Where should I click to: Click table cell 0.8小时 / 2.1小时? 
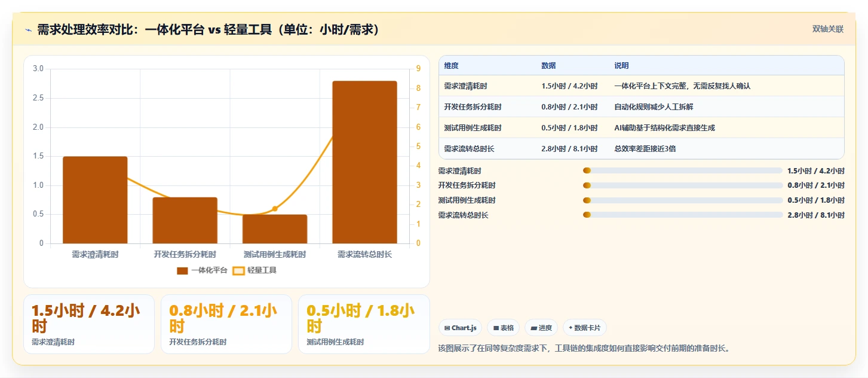pyautogui.click(x=569, y=107)
